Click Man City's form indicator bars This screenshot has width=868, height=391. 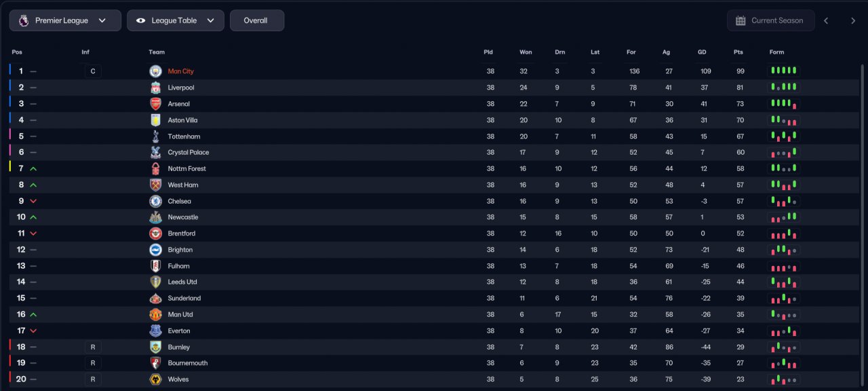(783, 71)
